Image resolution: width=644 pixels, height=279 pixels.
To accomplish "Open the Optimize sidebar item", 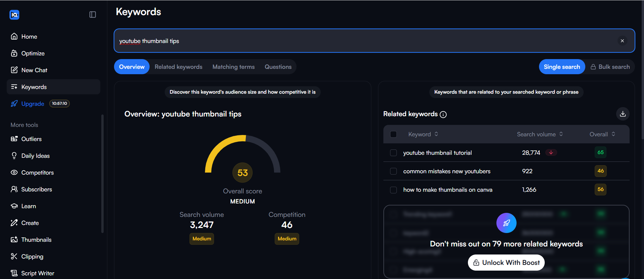I will tap(53, 53).
